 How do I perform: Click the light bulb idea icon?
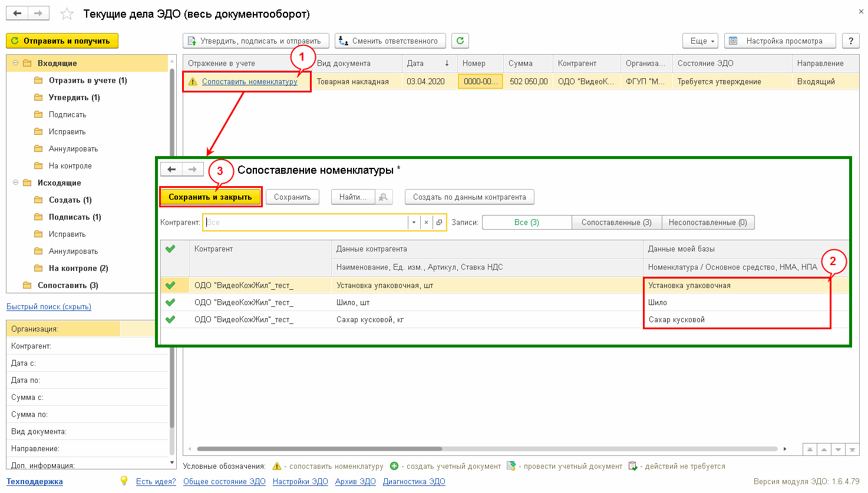click(124, 481)
